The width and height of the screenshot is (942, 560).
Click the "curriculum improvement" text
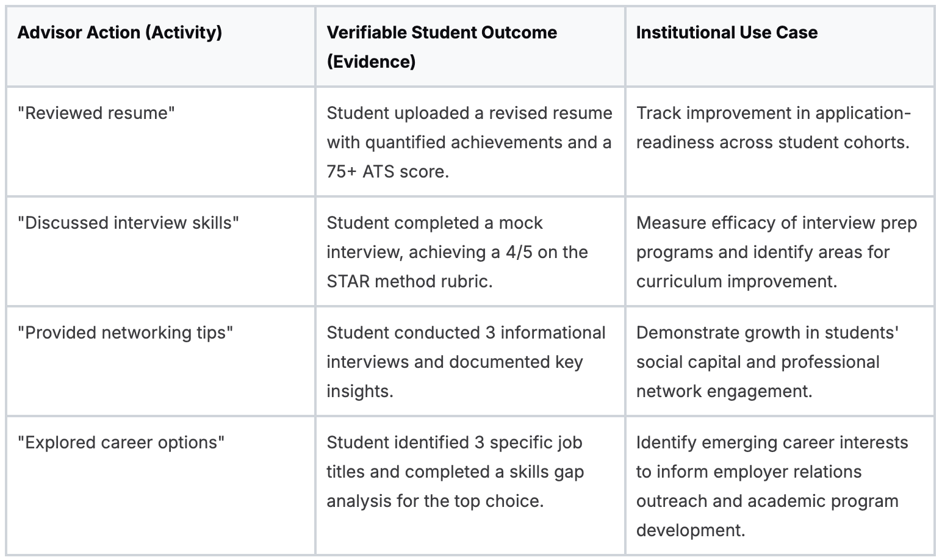coord(736,281)
